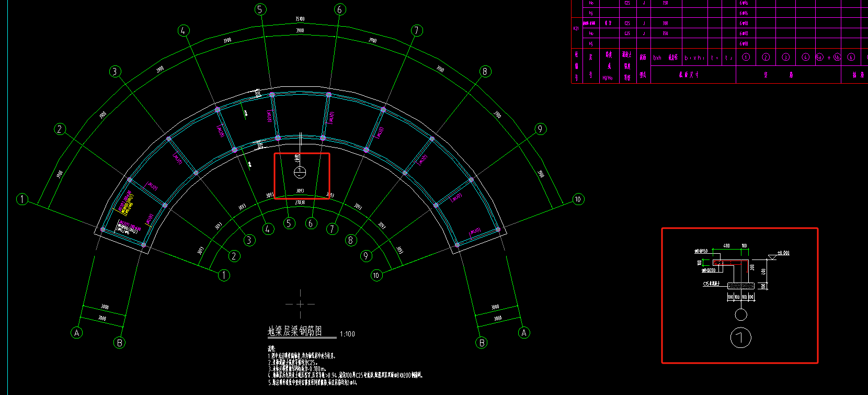Select axis bubble A on the left leg
The width and height of the screenshot is (868, 395).
77,333
